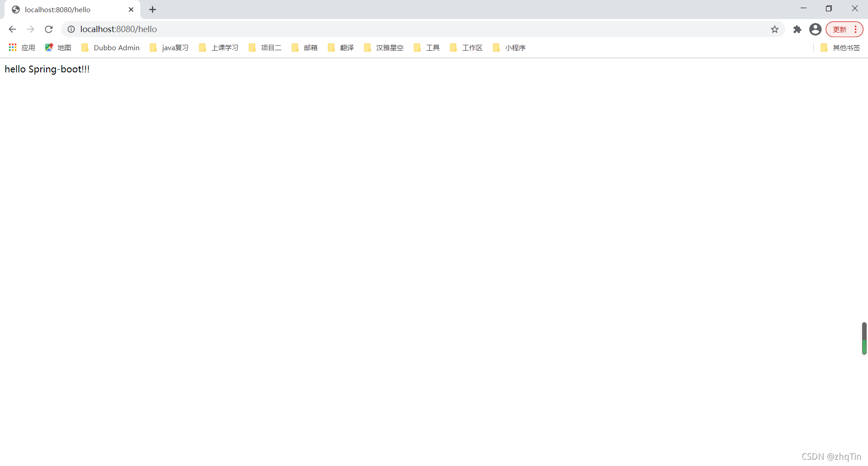This screenshot has width=868, height=466.
Task: Open a new browser tab
Action: click(x=152, y=9)
